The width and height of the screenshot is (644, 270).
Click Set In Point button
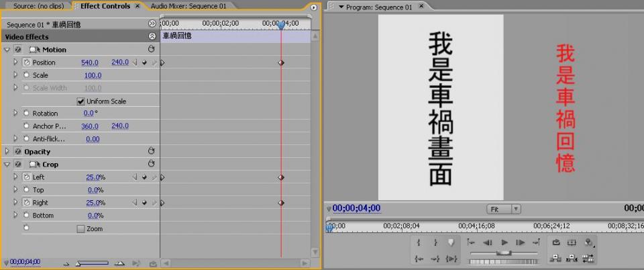419,242
